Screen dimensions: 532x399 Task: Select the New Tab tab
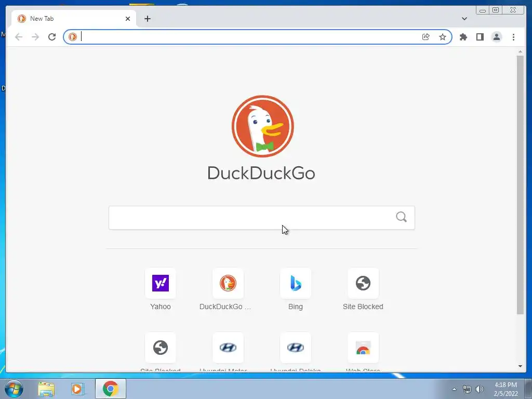[x=74, y=19]
